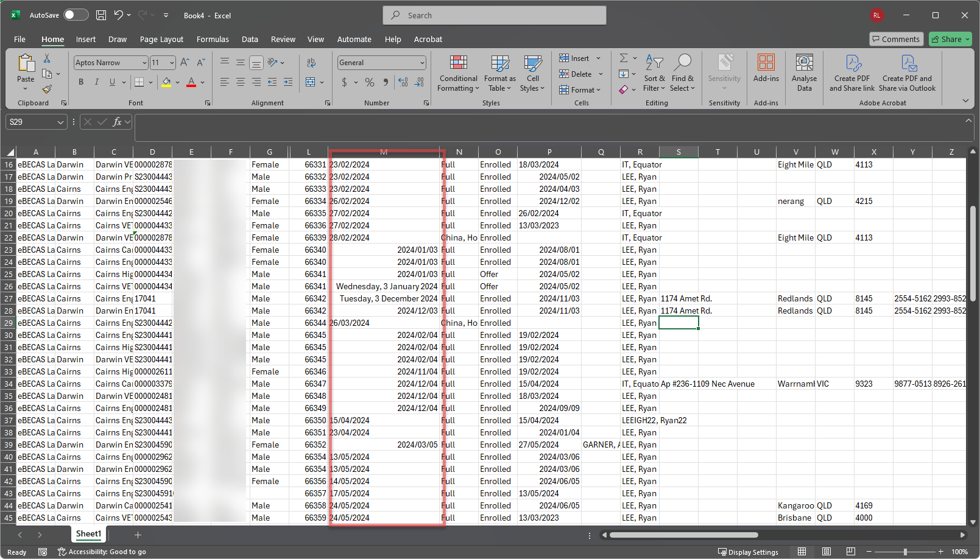Click the zoom slider in status bar
This screenshot has width=980, height=559.
tap(905, 552)
